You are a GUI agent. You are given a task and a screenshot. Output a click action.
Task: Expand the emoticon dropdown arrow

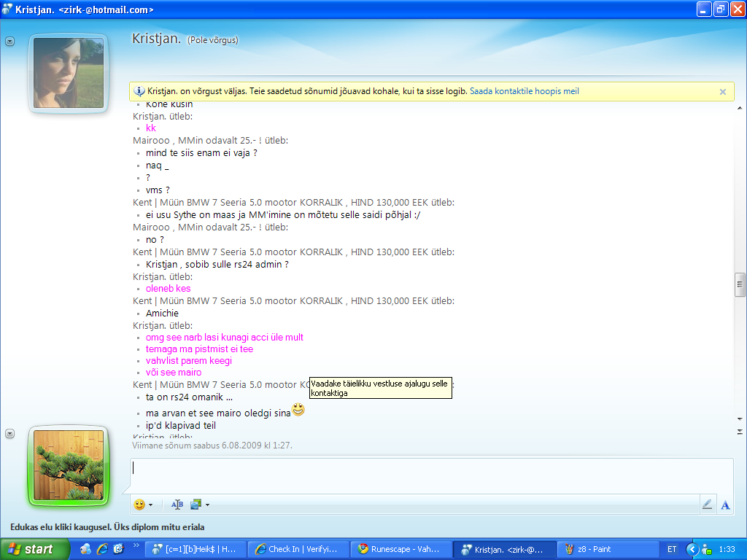151,505
